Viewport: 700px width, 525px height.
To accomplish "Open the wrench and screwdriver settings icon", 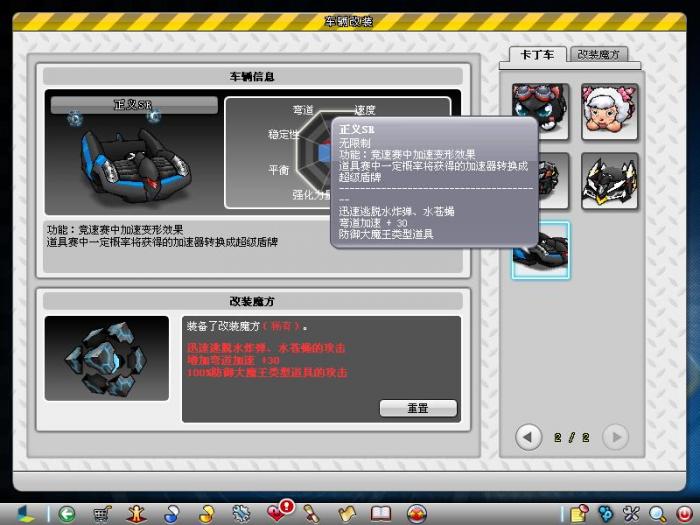I will [631, 514].
